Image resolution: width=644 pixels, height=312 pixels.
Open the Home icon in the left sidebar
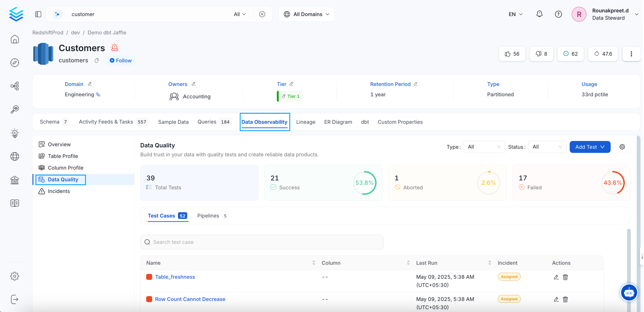(x=15, y=39)
